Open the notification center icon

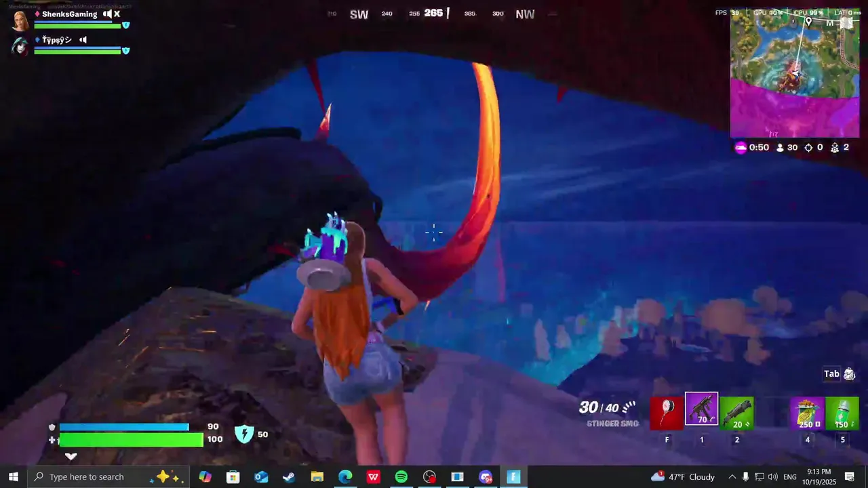(x=850, y=477)
